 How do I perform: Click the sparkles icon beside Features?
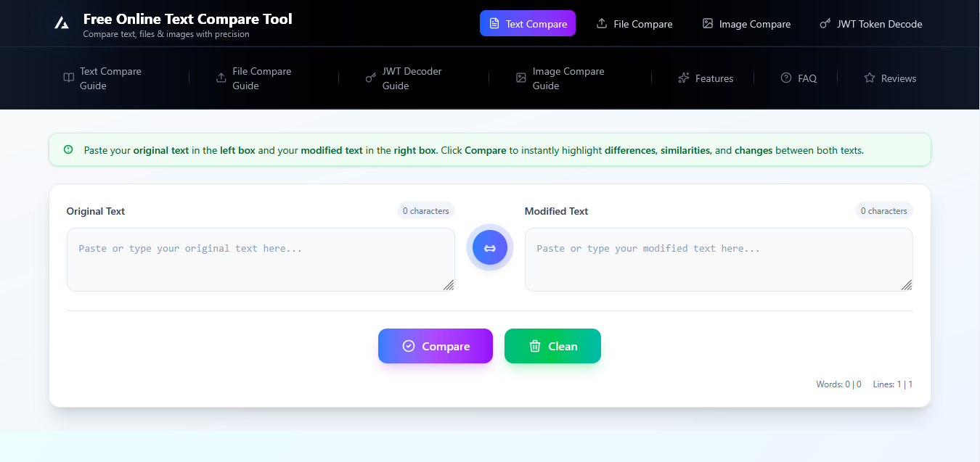click(x=684, y=78)
